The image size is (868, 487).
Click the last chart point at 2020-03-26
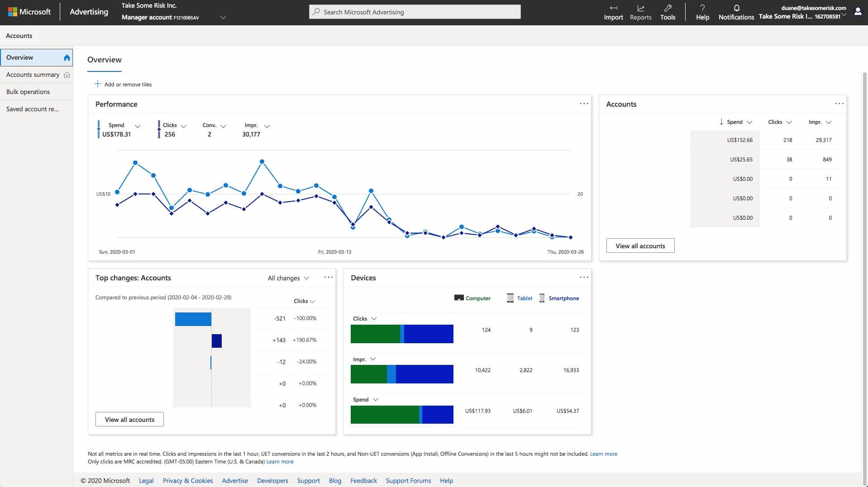(570, 237)
